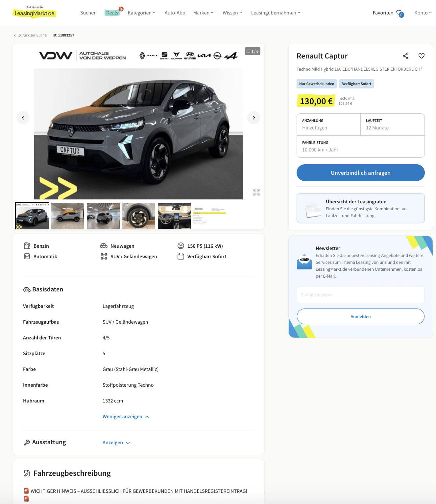Viewport: 436px width, 504px height.
Task: Open fullscreen view of car photo
Action: click(x=256, y=192)
